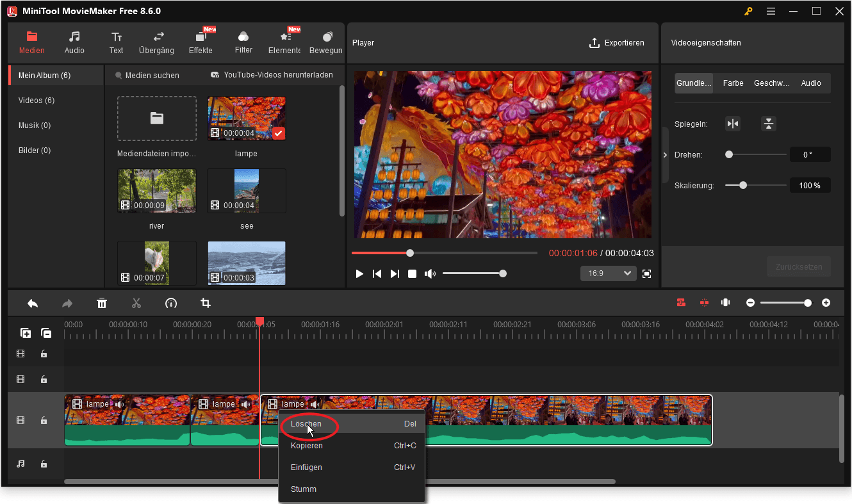Click the Zoom to fit timeline icon
The width and height of the screenshot is (852, 504).
coord(725,302)
